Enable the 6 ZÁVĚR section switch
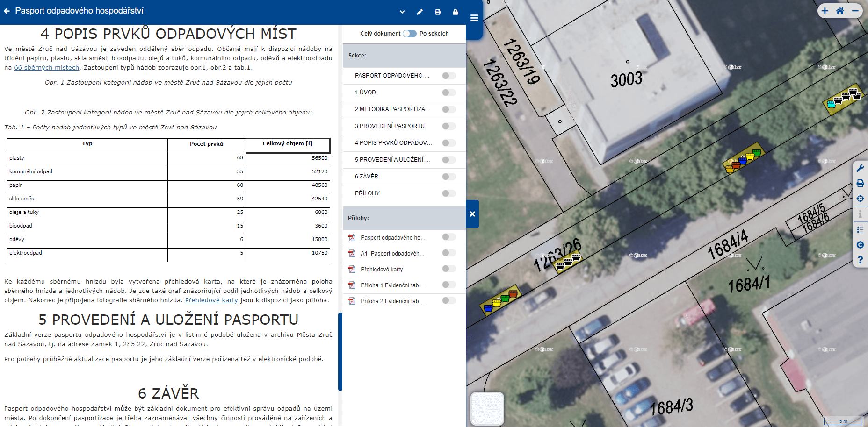 (448, 177)
